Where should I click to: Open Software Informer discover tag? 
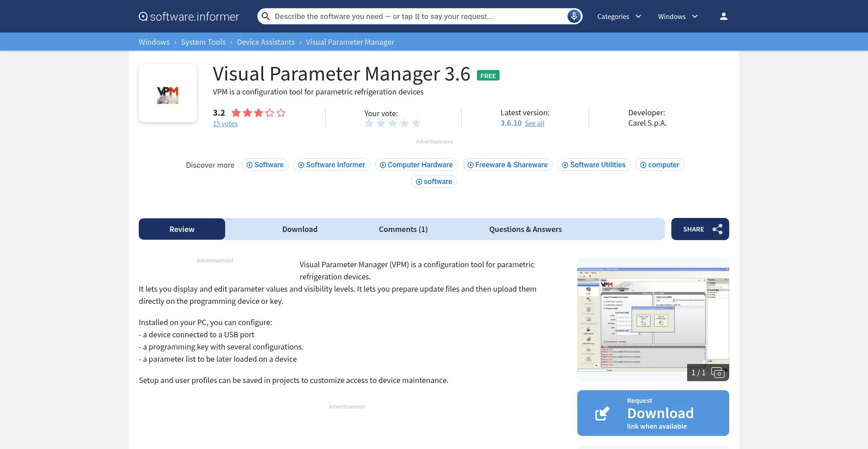coord(331,165)
